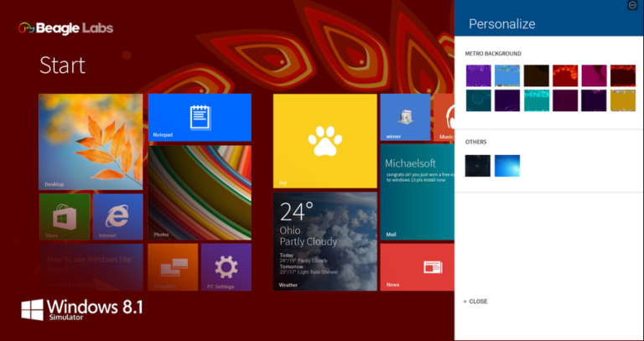Launch the VirtualPC tile
The height and width of the screenshot is (341, 644).
(x=173, y=267)
